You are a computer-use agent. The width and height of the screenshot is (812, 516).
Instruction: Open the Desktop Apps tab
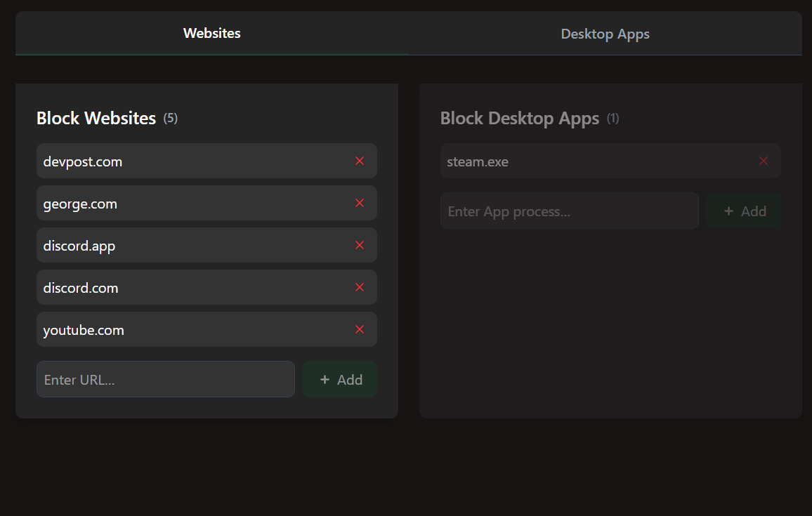point(605,34)
